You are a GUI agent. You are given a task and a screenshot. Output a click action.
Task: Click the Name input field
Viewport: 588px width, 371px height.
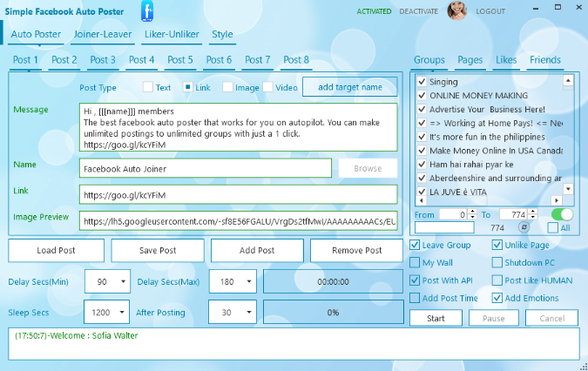coord(206,168)
